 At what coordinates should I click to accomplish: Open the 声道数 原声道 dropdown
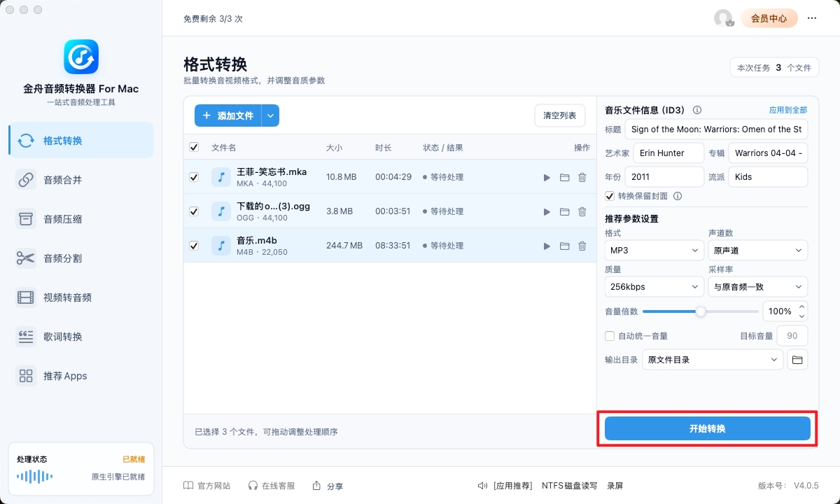758,251
